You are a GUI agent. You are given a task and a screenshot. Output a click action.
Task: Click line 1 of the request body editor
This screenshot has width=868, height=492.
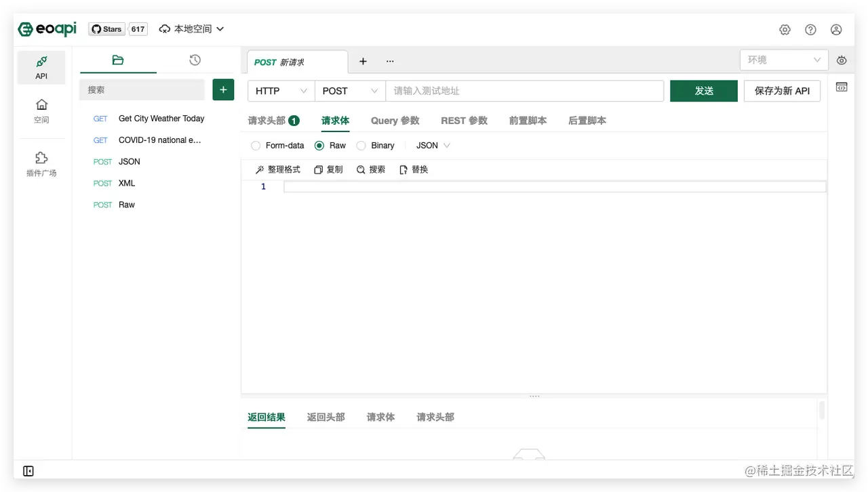click(x=555, y=187)
